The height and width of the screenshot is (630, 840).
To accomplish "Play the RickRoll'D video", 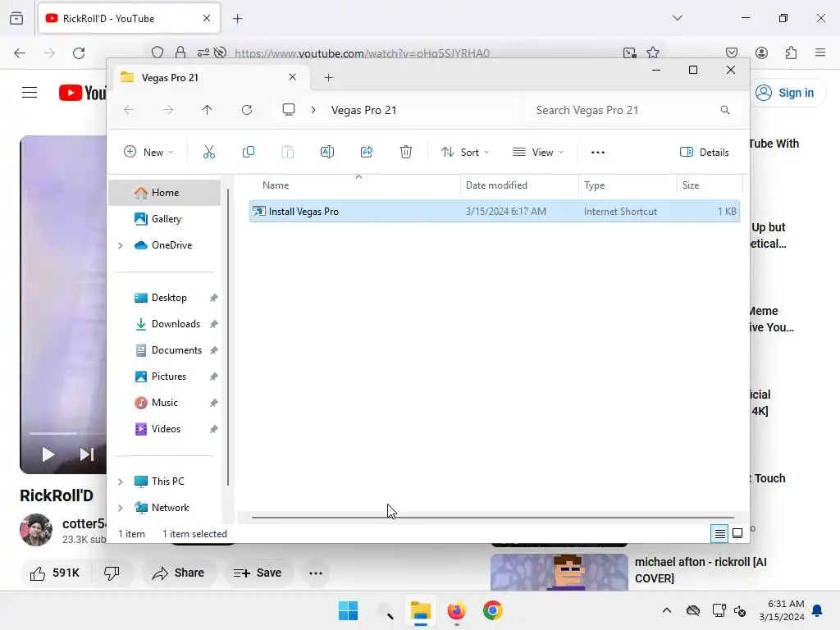I will point(48,454).
